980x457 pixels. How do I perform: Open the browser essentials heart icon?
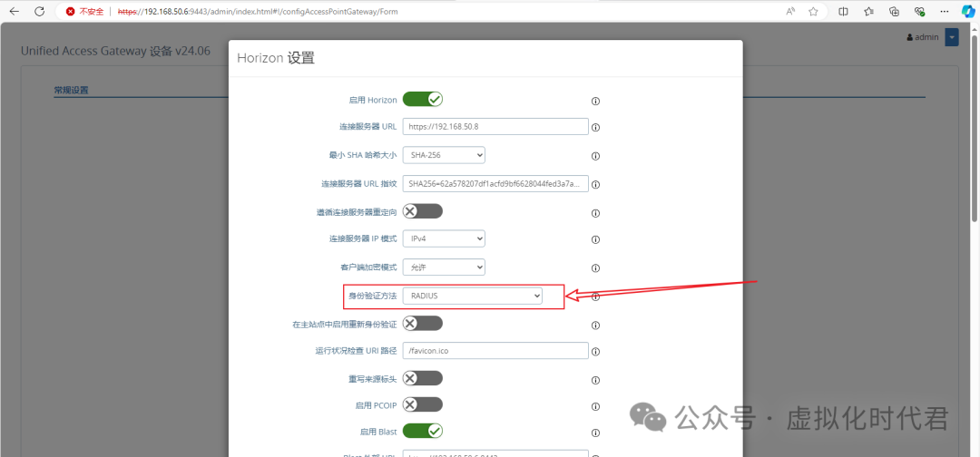[919, 11]
